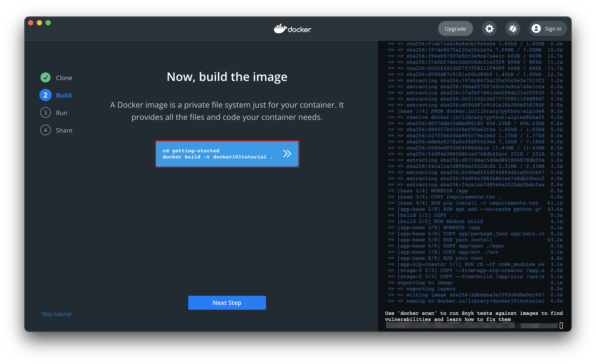Click the docker build command box

coord(218,154)
